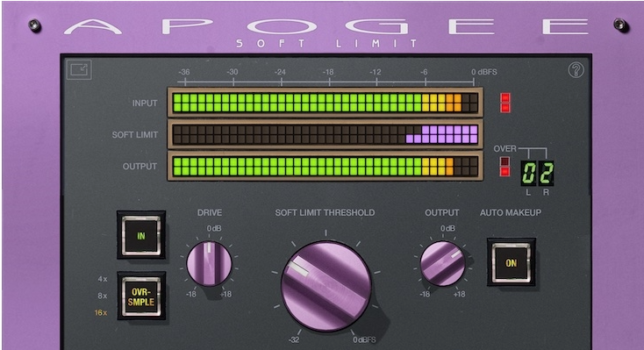644x350 pixels.
Task: Click the Drive knob
Action: point(209,264)
